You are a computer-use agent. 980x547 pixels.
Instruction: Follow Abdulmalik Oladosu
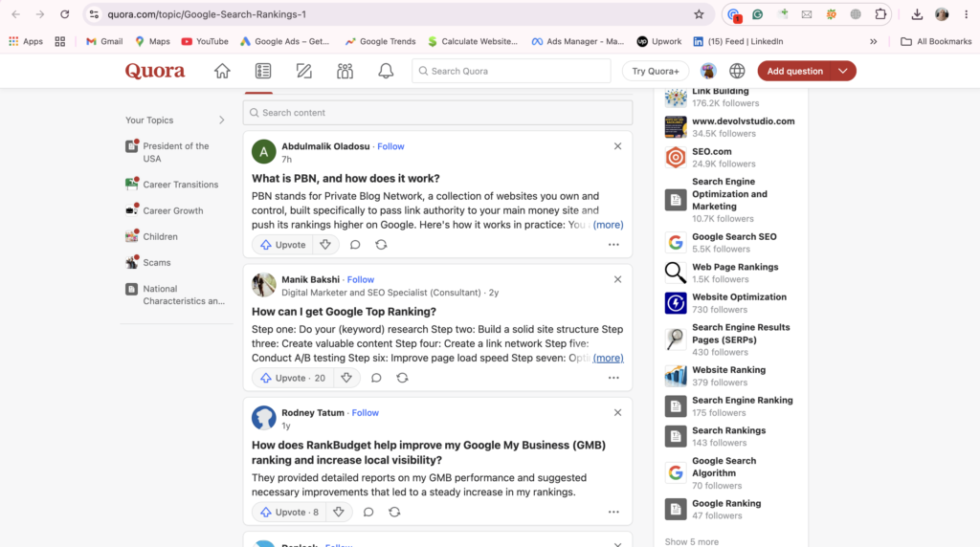point(390,146)
